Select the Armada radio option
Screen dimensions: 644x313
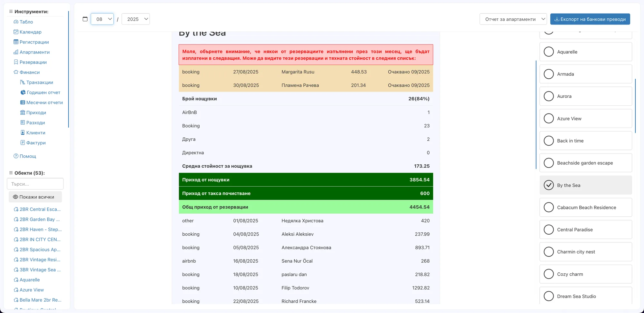pyautogui.click(x=549, y=74)
